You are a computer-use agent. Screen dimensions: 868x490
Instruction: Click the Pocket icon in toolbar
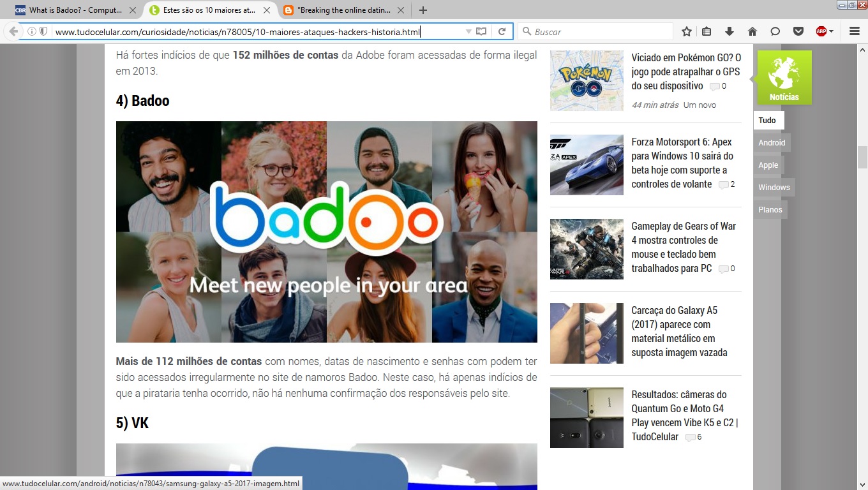pyautogui.click(x=798, y=31)
